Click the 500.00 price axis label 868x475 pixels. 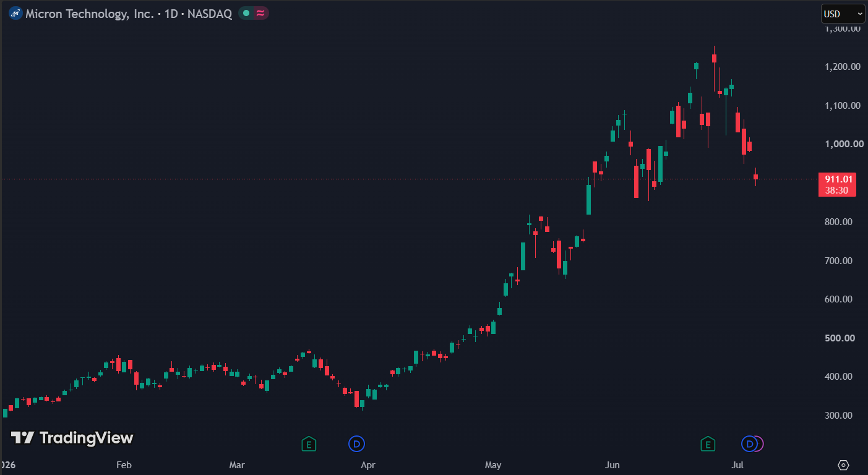839,338
